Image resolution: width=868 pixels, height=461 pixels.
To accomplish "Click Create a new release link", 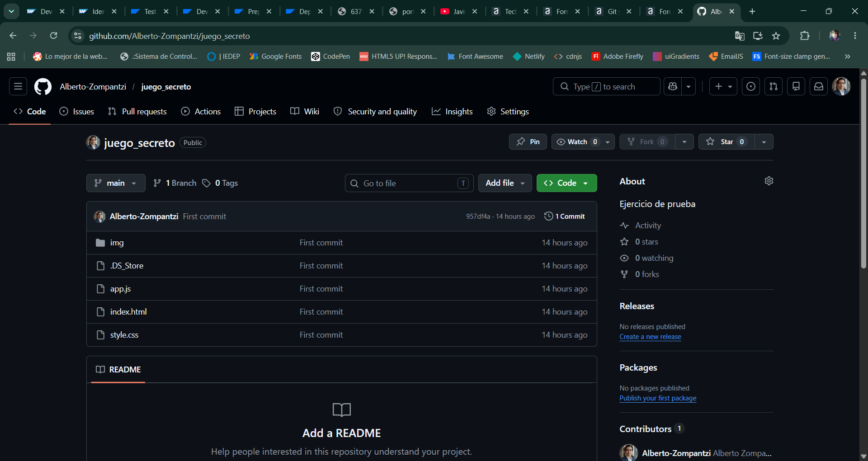I will [650, 337].
